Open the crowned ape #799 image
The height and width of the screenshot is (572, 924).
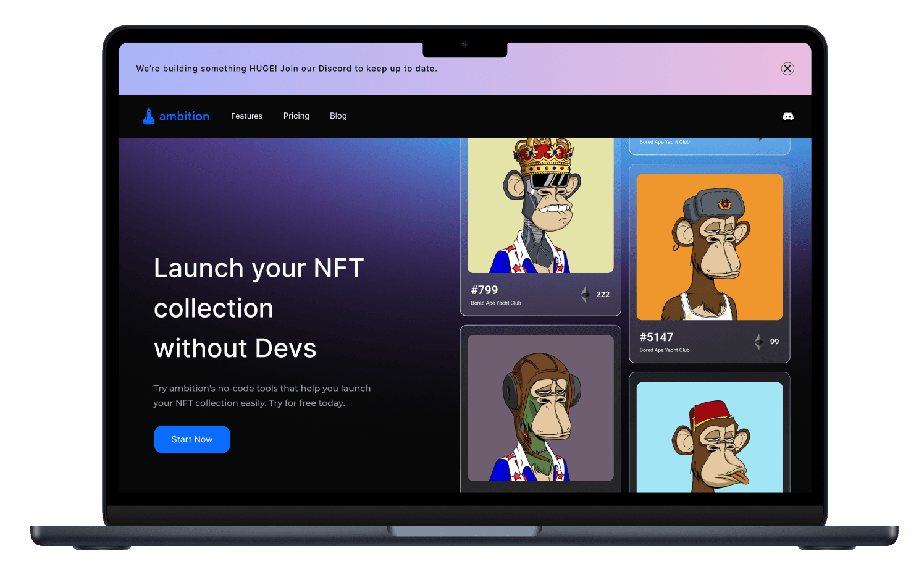(540, 205)
